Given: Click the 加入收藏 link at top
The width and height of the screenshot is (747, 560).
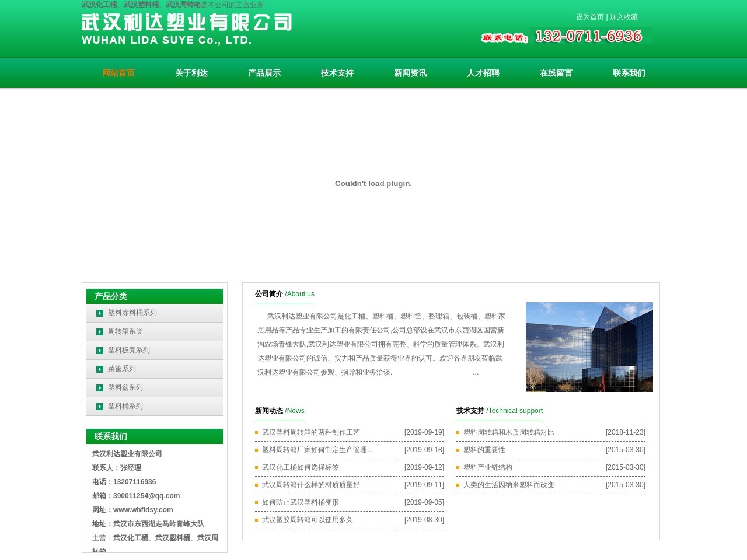Looking at the screenshot, I should coord(624,17).
